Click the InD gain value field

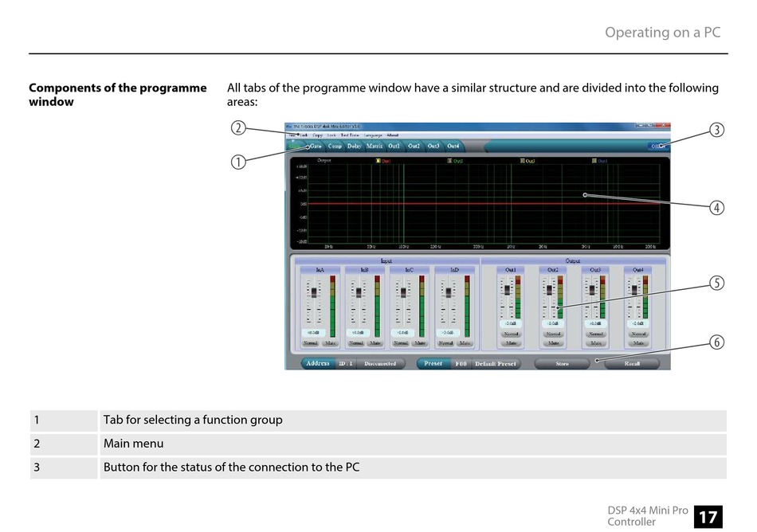pos(446,333)
